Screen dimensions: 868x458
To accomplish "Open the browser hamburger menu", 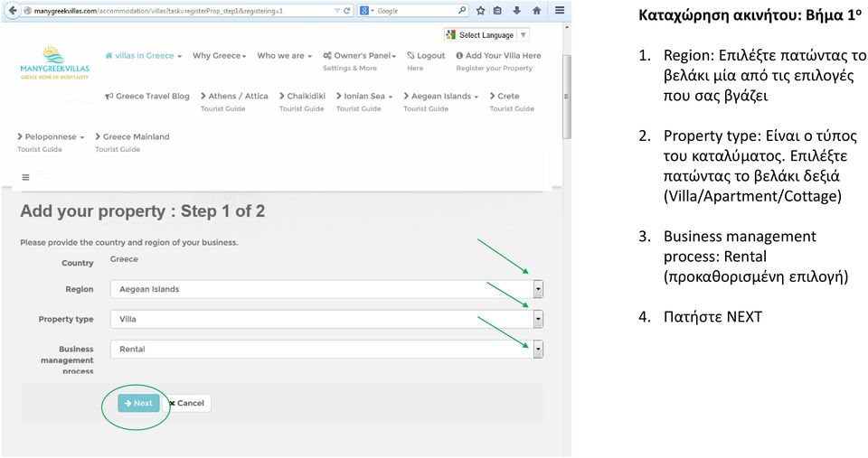I will 560,11.
